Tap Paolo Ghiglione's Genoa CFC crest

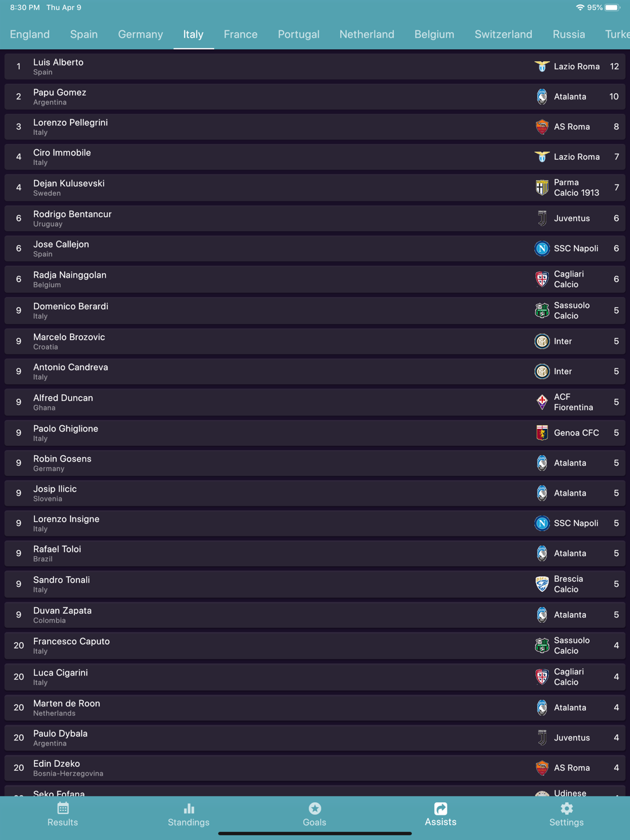click(x=542, y=433)
